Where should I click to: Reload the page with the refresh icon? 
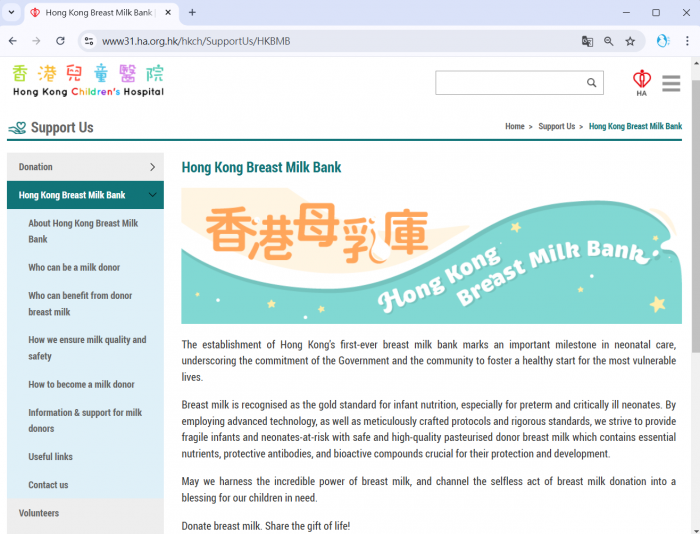60,41
